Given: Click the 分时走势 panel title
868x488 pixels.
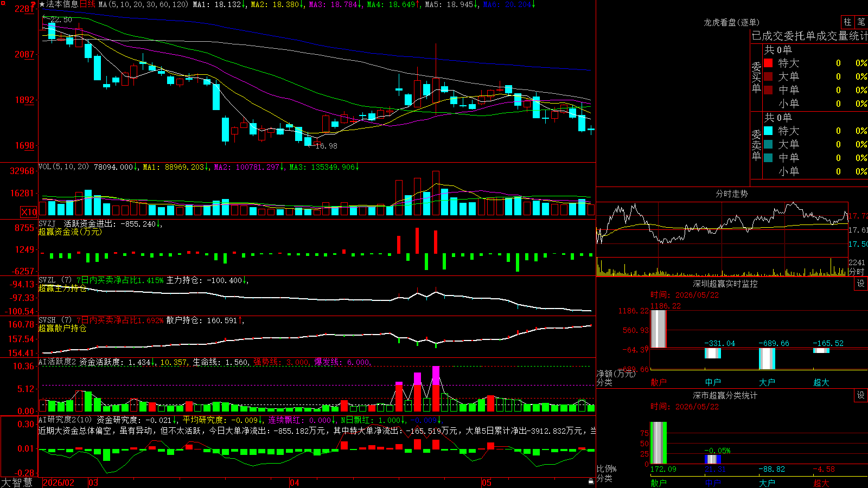Looking at the screenshot, I should [731, 194].
